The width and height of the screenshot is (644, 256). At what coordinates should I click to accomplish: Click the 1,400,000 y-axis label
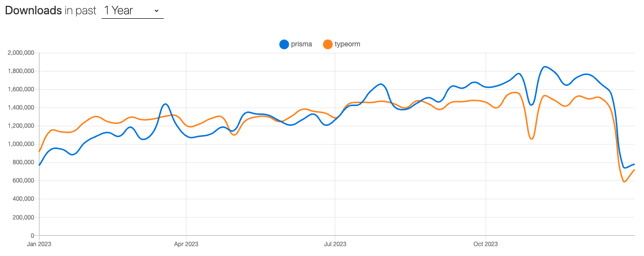pos(21,108)
